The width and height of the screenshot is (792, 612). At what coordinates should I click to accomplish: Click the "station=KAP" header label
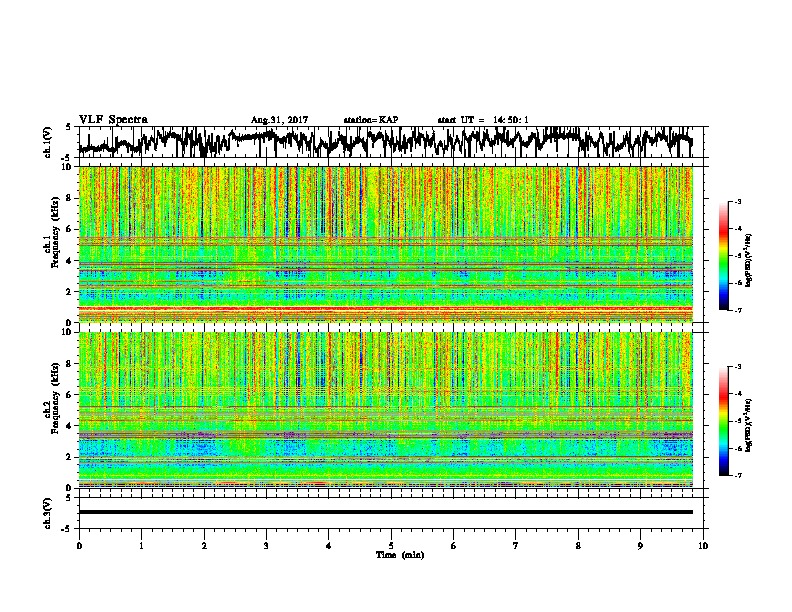[x=371, y=120]
